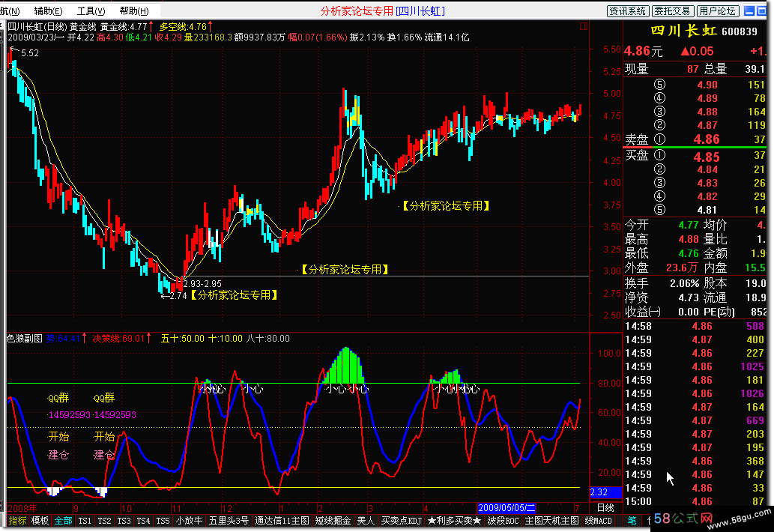Click the 14:58 trade tick row
Image resolution: width=774 pixels, height=532 pixels.
695,326
